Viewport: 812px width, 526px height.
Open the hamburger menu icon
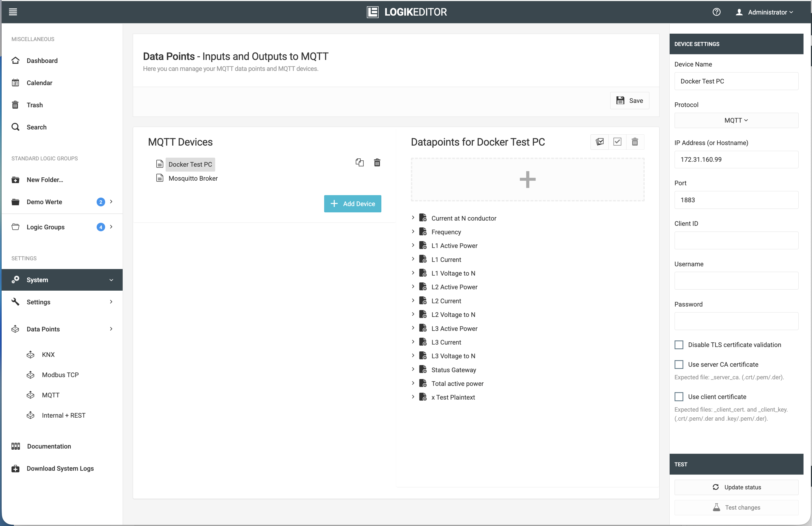(13, 12)
